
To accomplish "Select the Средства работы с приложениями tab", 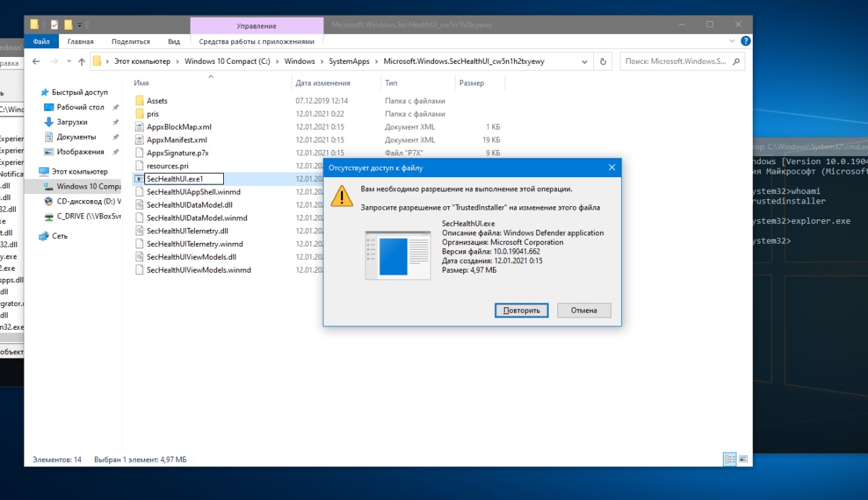I will pyautogui.click(x=257, y=41).
